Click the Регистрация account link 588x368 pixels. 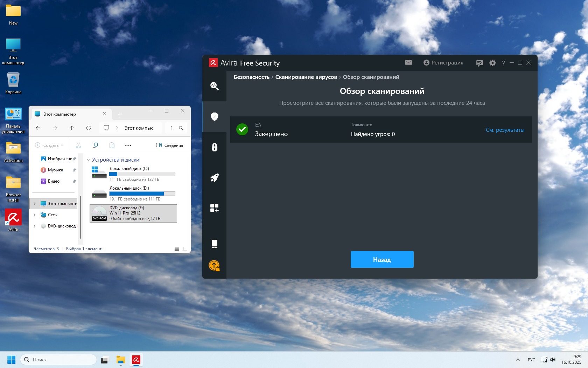[x=443, y=63]
